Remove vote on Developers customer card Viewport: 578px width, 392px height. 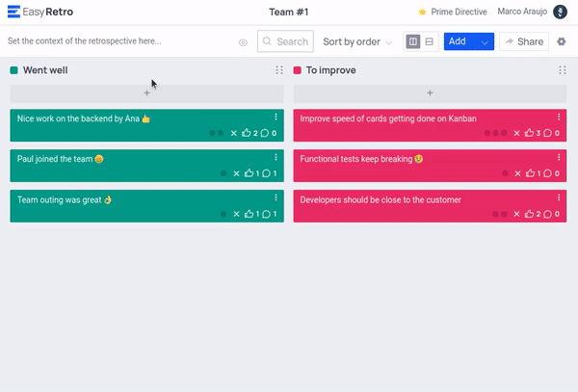(516, 215)
